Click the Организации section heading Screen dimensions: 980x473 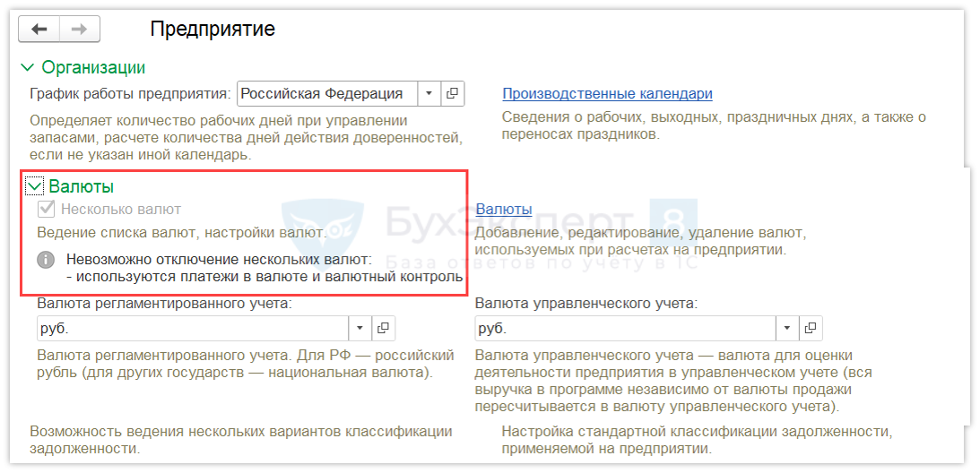pyautogui.click(x=94, y=67)
